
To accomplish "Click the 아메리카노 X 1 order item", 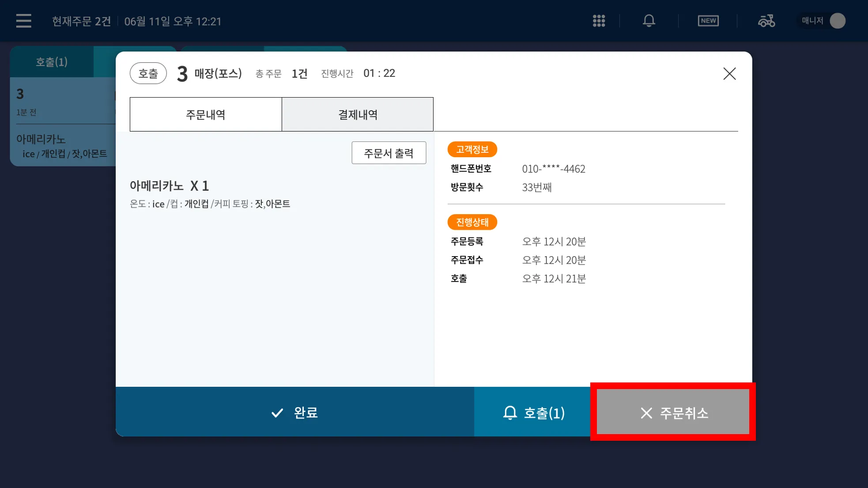I will [169, 186].
